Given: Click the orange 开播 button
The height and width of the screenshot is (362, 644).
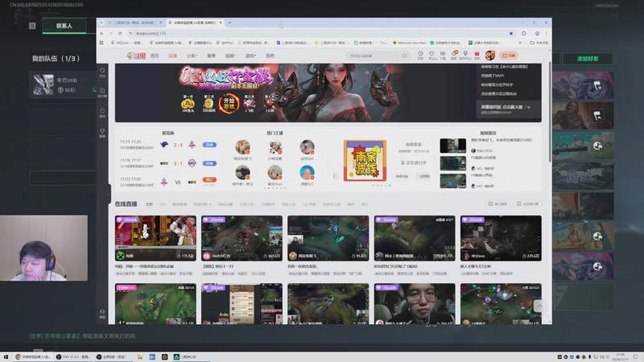Looking at the screenshot, I should [x=509, y=56].
